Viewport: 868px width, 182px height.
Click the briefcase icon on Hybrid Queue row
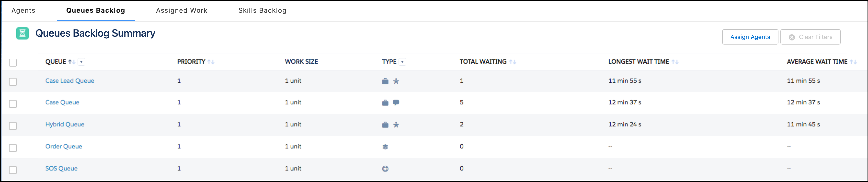(x=385, y=124)
